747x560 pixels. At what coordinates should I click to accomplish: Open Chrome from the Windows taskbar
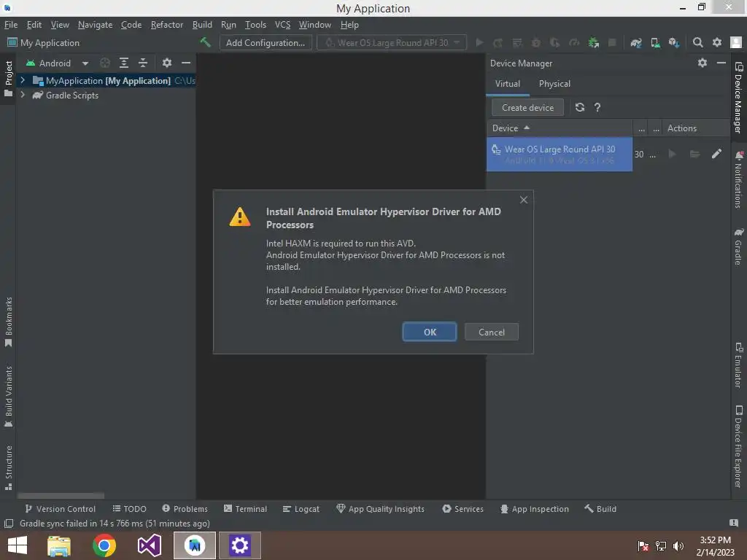[104, 545]
